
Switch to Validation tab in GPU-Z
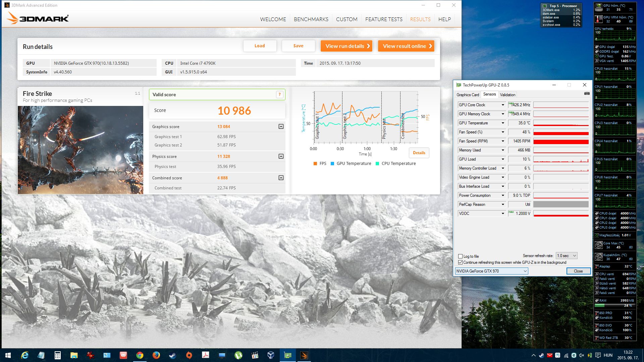507,95
